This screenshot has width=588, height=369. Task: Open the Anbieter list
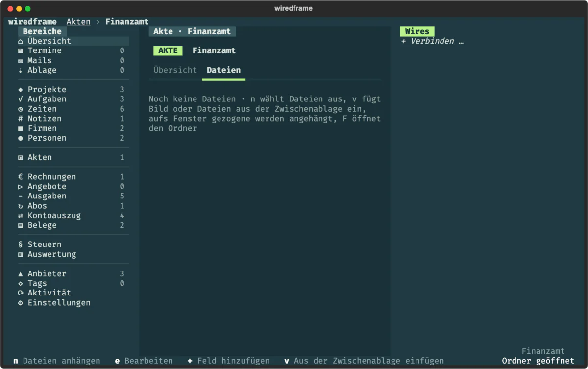click(x=73, y=274)
